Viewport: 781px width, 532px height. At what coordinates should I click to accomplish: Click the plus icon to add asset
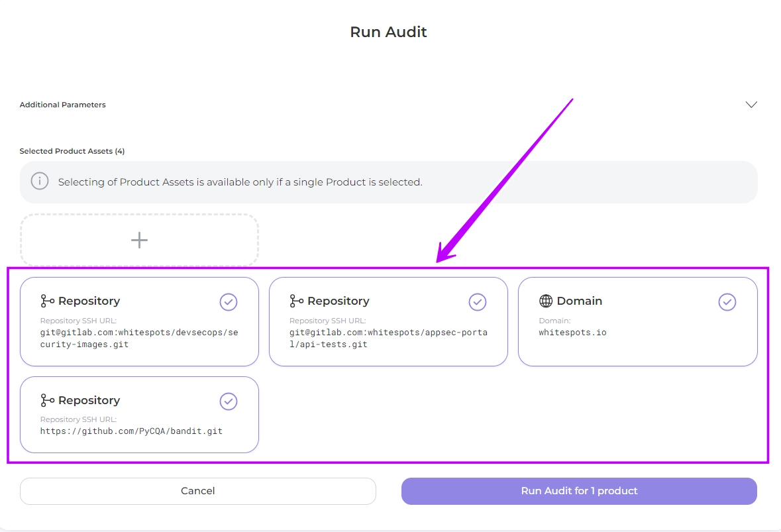click(139, 240)
